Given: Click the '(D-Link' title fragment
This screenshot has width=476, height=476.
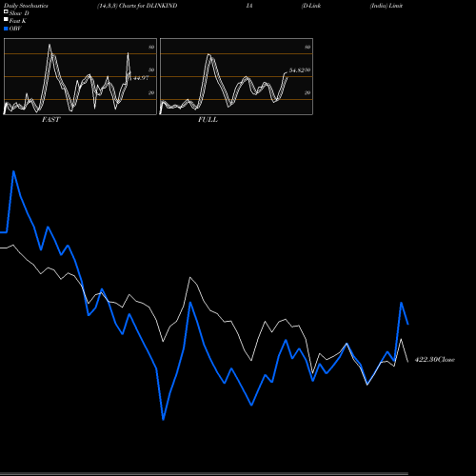Looking at the screenshot, I should tap(311, 6).
